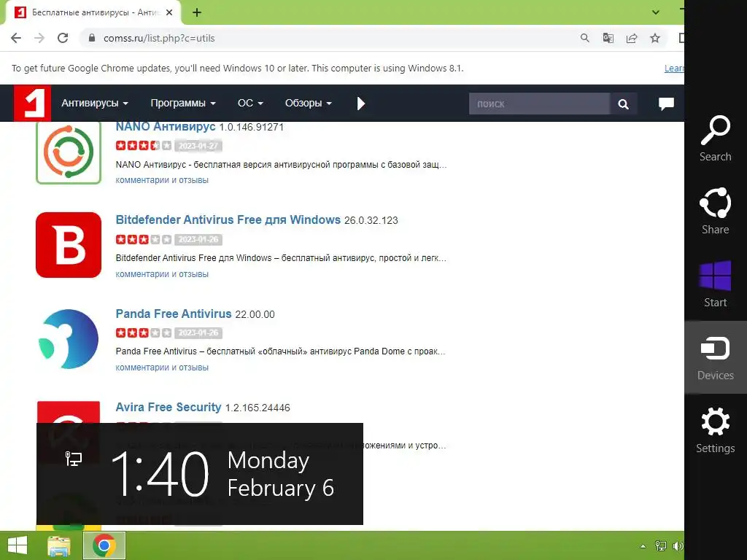Bookmark this page with the star icon
Image resolution: width=747 pixels, height=560 pixels.
click(655, 38)
